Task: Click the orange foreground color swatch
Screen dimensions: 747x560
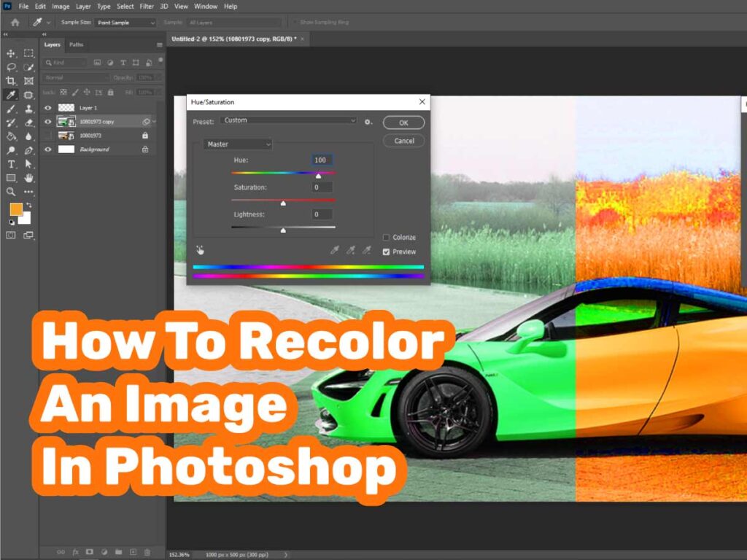Action: click(x=16, y=209)
